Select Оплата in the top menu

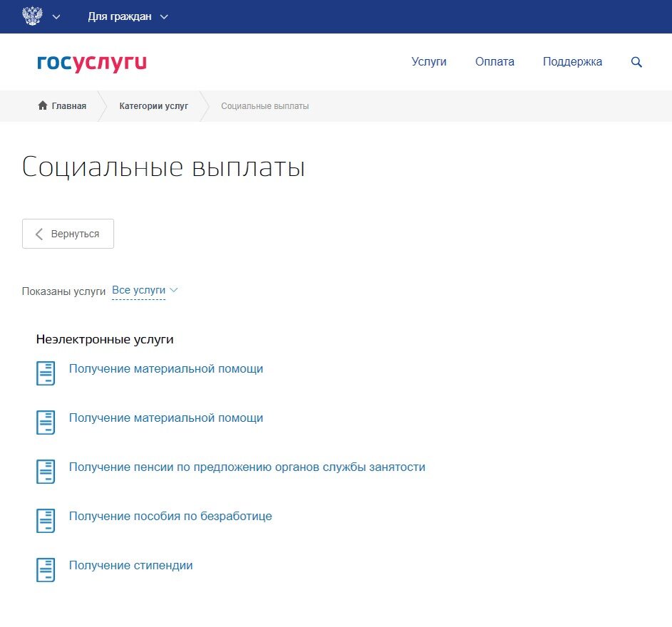point(495,62)
